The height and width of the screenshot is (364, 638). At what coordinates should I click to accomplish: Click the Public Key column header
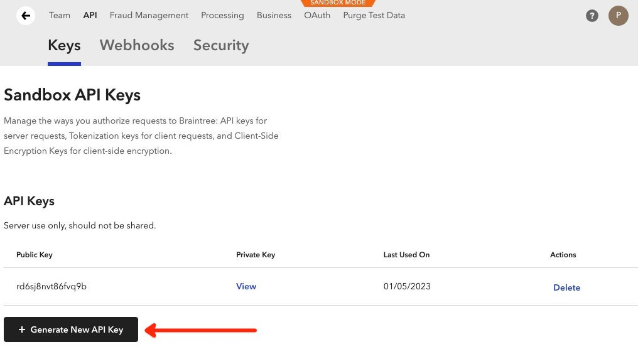tap(34, 255)
